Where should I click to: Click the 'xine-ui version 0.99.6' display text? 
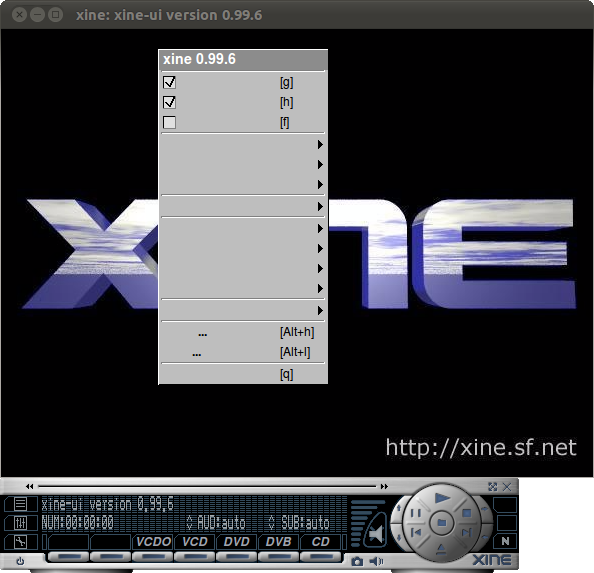coord(108,504)
